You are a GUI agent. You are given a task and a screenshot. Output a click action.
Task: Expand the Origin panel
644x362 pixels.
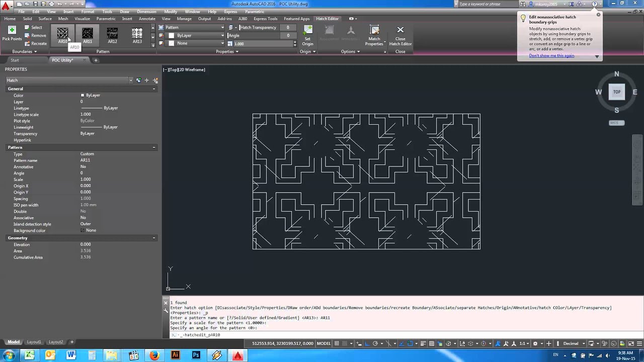[307, 52]
